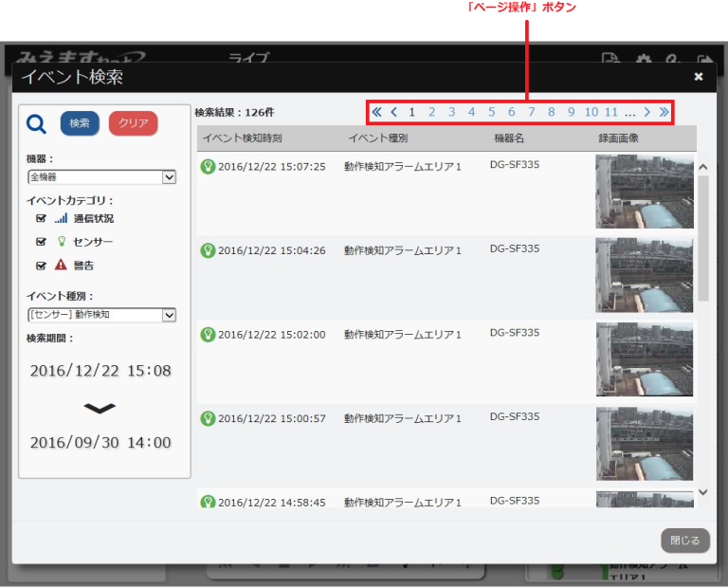Go to page 5 of results
The width and height of the screenshot is (728, 588).
491,112
